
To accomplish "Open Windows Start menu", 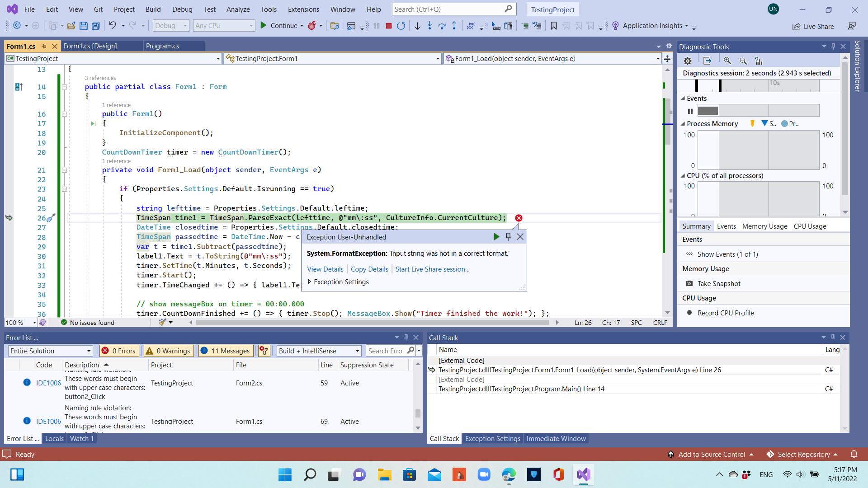I will [285, 474].
